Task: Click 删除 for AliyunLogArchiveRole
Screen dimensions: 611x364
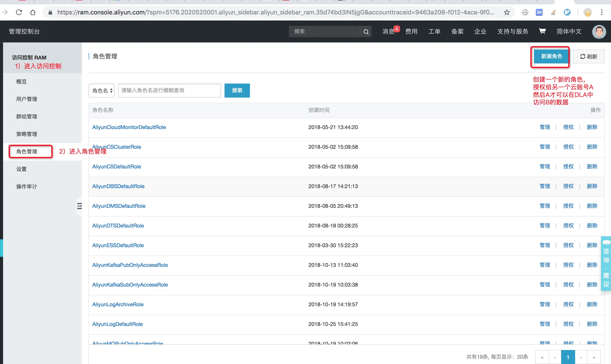Action: 592,304
